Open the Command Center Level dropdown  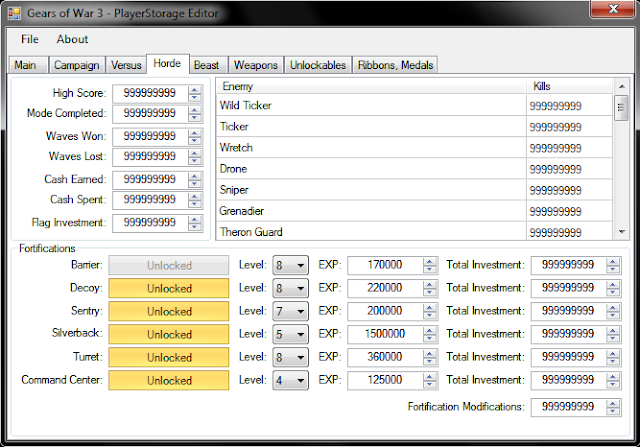[291, 380]
